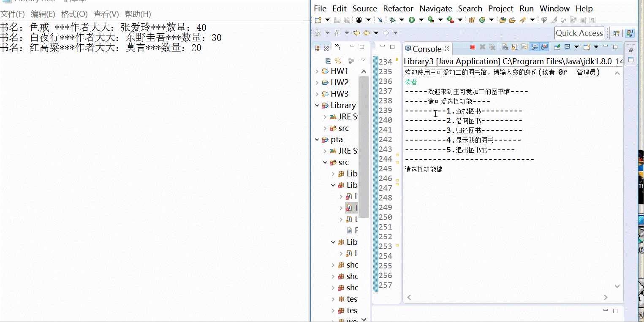Click the Quick Access search field
644x322 pixels.
click(x=579, y=33)
